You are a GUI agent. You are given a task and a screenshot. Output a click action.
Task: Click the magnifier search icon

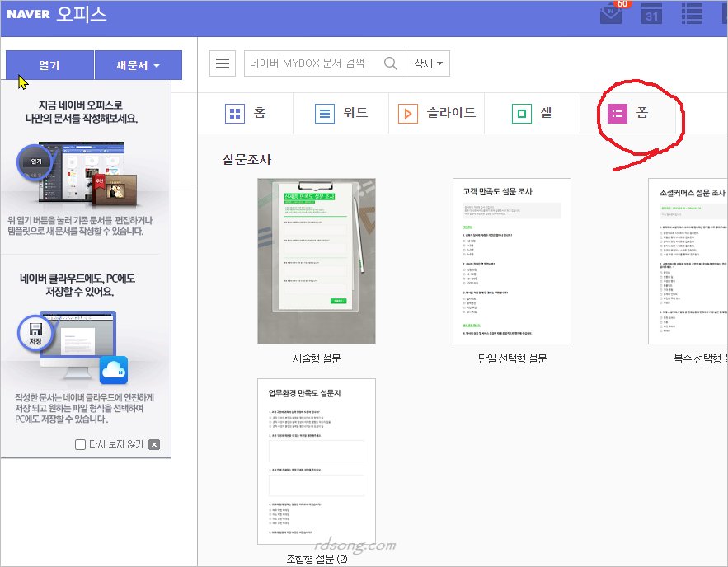coord(391,63)
